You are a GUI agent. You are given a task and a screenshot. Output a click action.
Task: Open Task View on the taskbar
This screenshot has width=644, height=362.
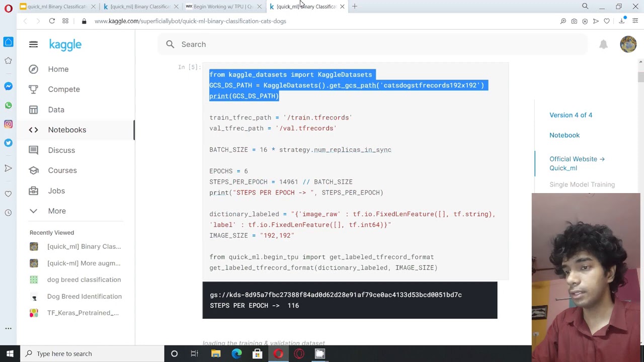click(194, 353)
